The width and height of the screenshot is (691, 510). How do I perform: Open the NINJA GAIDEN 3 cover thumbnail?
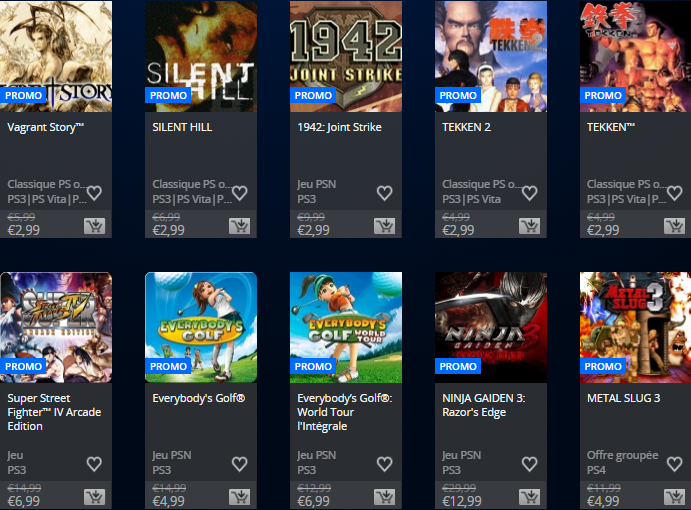(x=491, y=328)
